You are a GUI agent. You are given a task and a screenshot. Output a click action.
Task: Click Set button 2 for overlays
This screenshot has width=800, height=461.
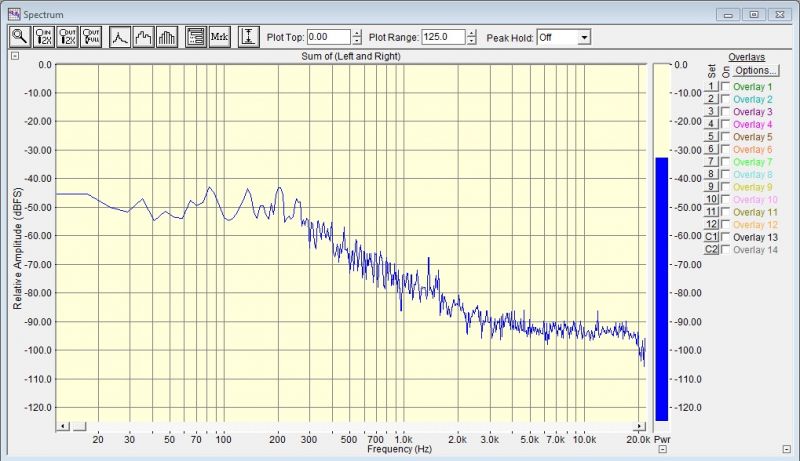click(711, 99)
